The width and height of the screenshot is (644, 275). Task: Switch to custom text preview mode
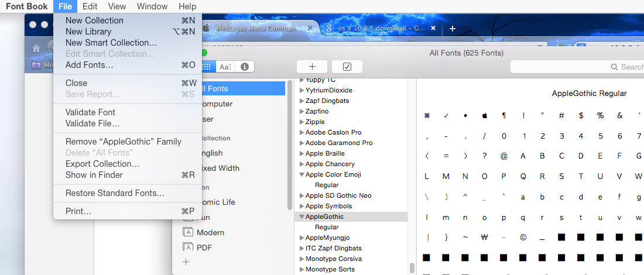tap(225, 67)
